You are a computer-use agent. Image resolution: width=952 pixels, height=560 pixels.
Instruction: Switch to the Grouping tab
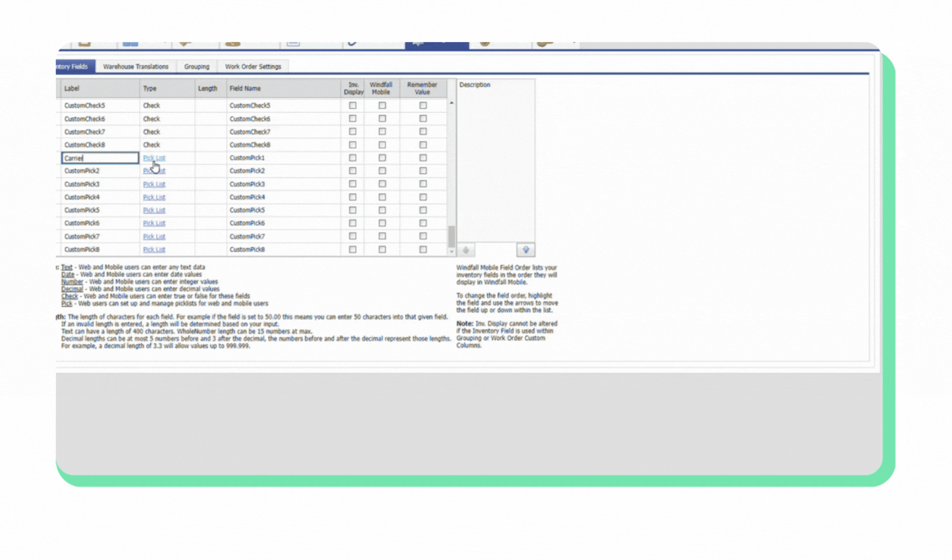click(x=197, y=67)
